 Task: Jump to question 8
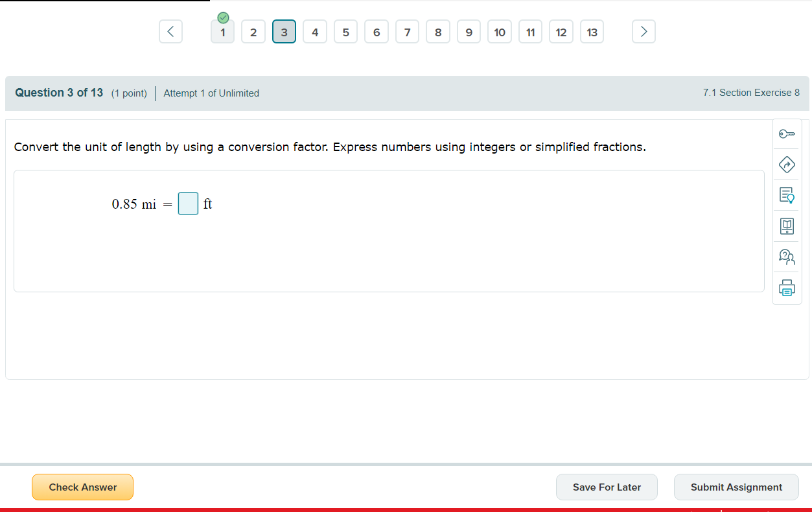pos(438,32)
